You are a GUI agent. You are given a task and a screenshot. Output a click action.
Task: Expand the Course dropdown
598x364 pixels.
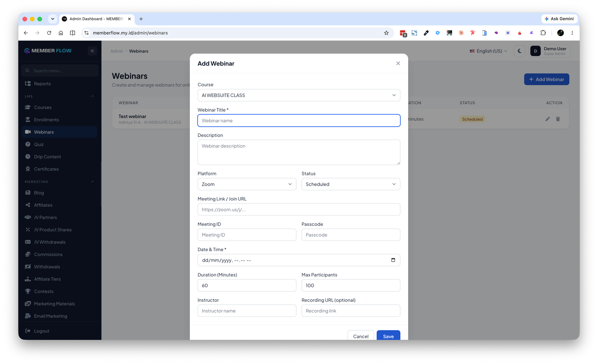point(299,95)
